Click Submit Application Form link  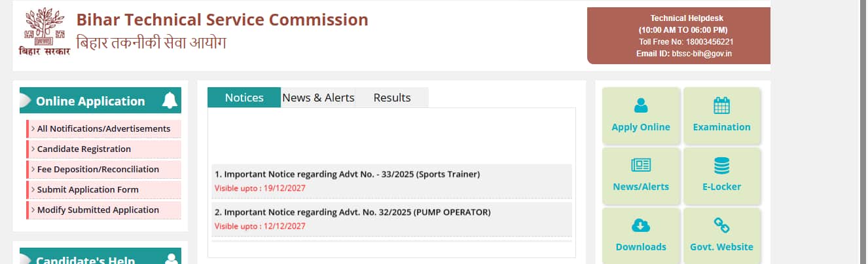pos(88,190)
